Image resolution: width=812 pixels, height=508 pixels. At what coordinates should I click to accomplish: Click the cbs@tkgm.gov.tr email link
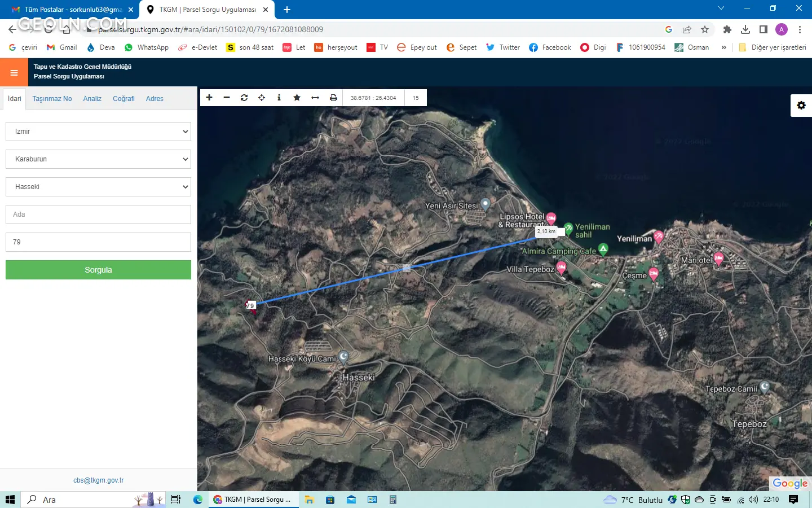[x=98, y=480]
